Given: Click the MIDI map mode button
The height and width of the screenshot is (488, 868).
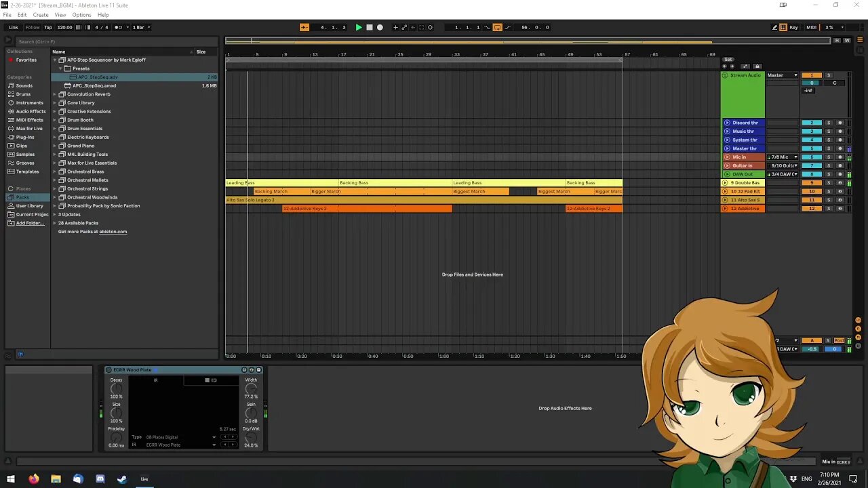Looking at the screenshot, I should tap(811, 27).
